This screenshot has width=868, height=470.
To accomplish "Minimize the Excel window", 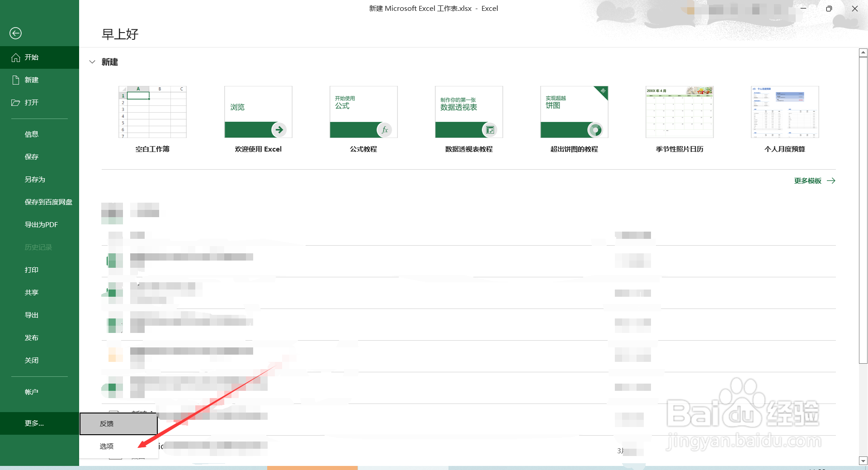I will click(x=803, y=9).
